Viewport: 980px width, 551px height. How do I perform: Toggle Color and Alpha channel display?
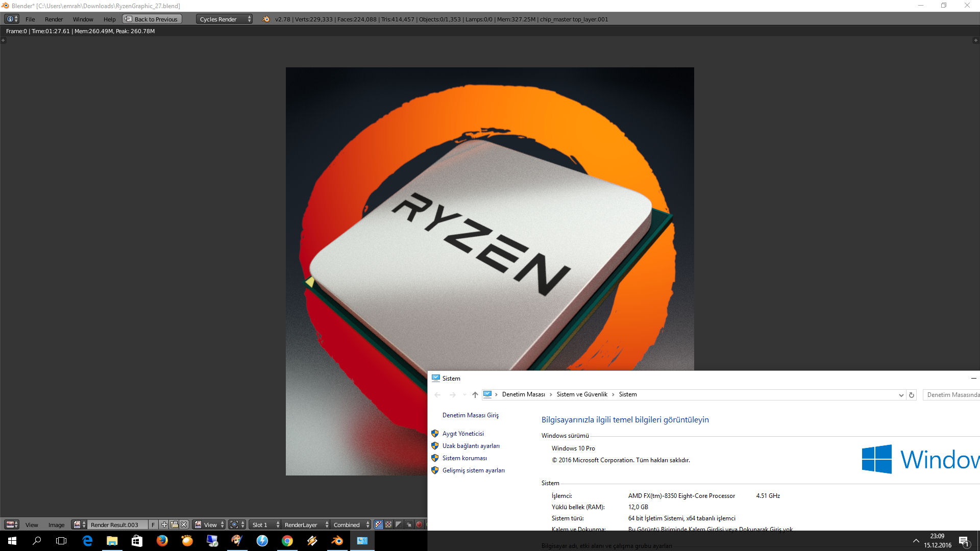tap(379, 524)
